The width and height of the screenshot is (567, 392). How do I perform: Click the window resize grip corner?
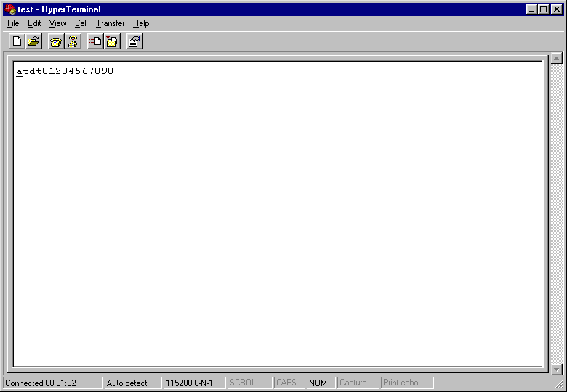(559, 385)
